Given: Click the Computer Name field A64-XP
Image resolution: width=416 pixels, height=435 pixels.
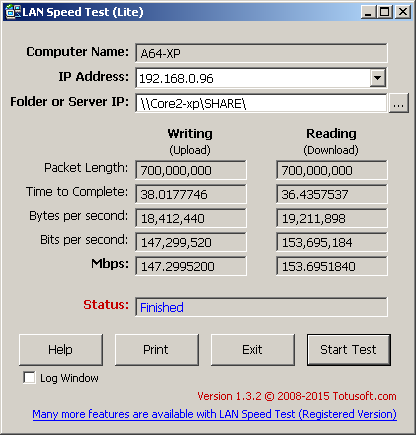Looking at the screenshot, I should pos(261,53).
